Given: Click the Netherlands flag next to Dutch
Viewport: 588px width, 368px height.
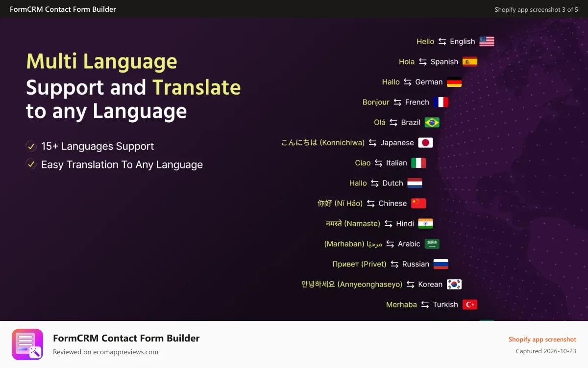Looking at the screenshot, I should [x=415, y=183].
